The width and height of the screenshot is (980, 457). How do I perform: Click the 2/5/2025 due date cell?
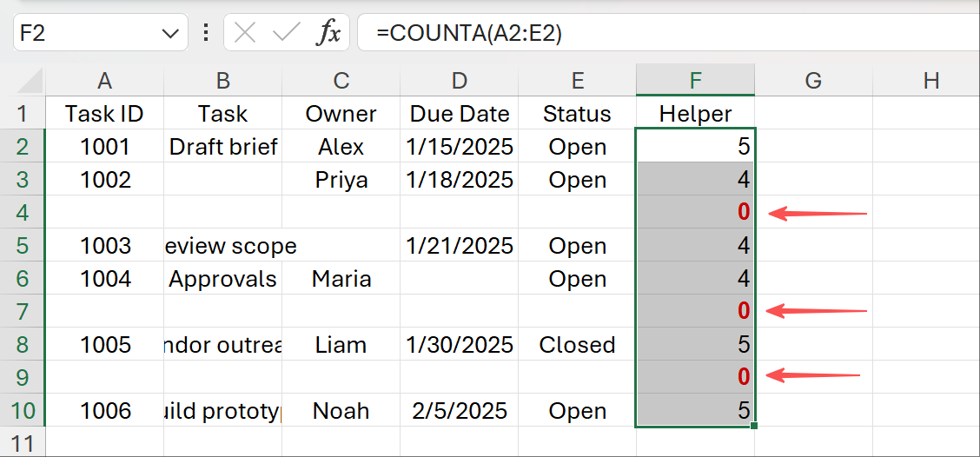(x=459, y=410)
